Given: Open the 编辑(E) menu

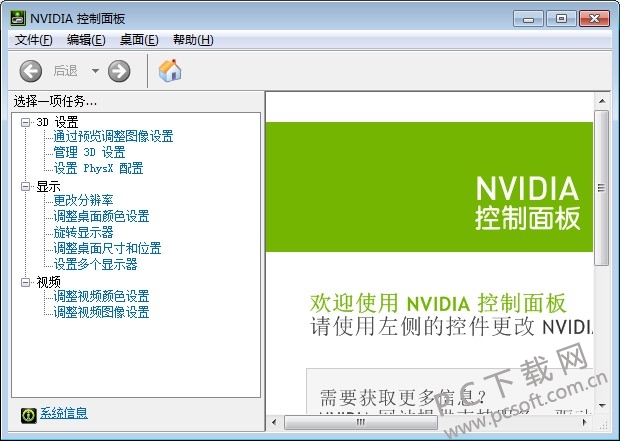Looking at the screenshot, I should point(86,40).
